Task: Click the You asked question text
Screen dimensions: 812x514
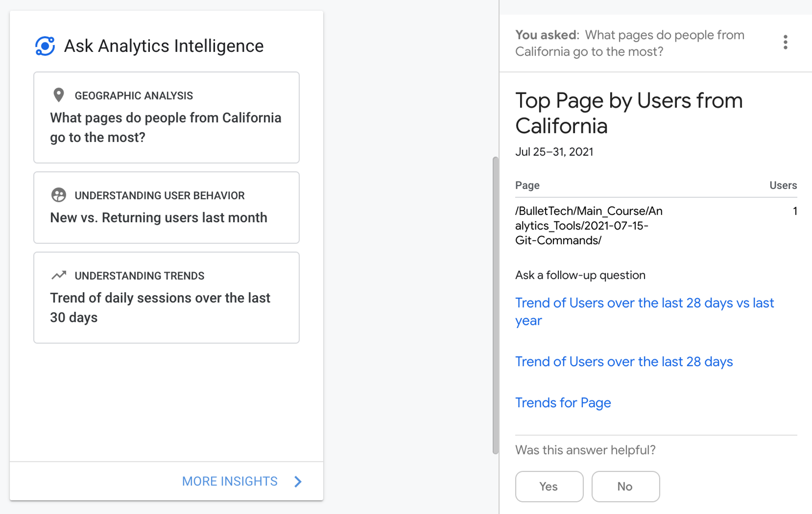Action: click(x=630, y=43)
